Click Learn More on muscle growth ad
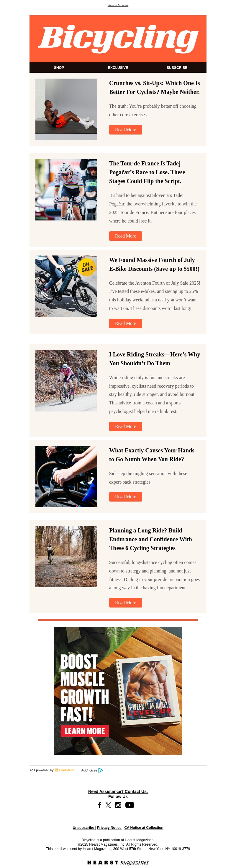 point(85,731)
